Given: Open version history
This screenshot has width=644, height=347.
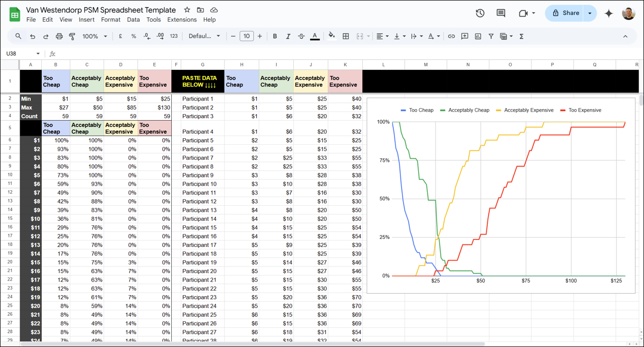Looking at the screenshot, I should click(x=480, y=13).
